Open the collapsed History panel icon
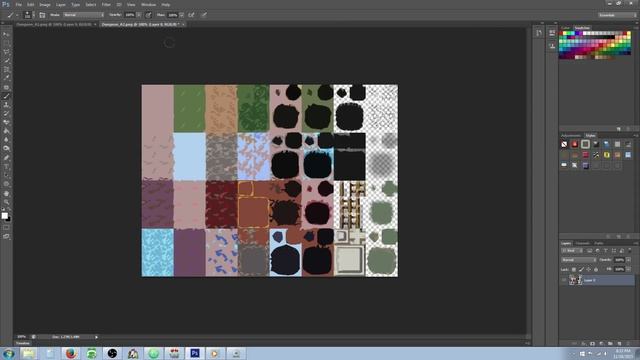 (x=539, y=33)
